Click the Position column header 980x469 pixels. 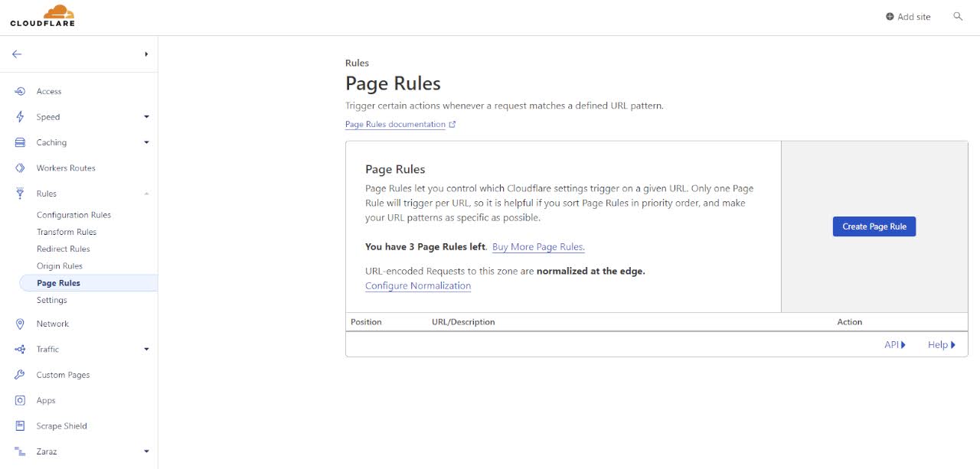[x=366, y=322]
